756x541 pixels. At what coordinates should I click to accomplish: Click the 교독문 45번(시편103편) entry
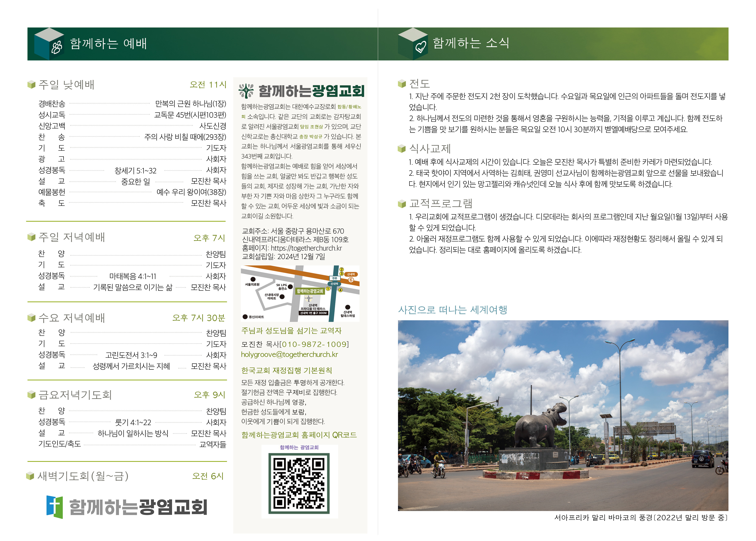pos(190,115)
